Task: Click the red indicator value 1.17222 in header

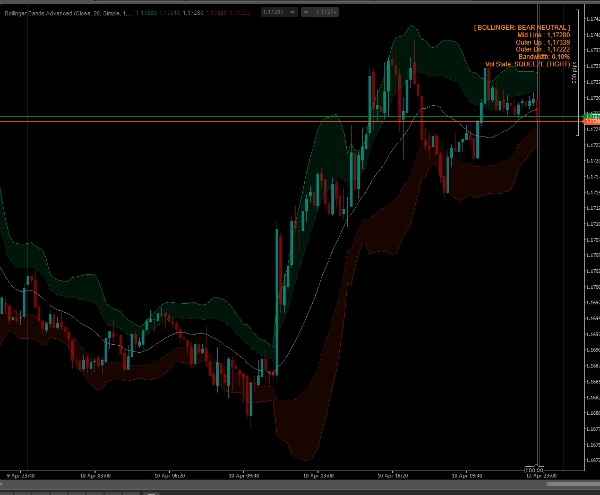Action: [x=240, y=13]
